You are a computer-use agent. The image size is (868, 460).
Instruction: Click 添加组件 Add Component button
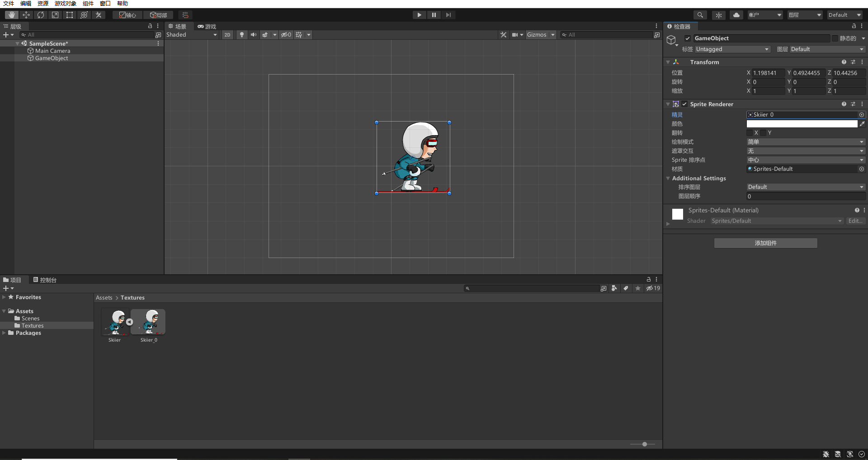tap(766, 243)
